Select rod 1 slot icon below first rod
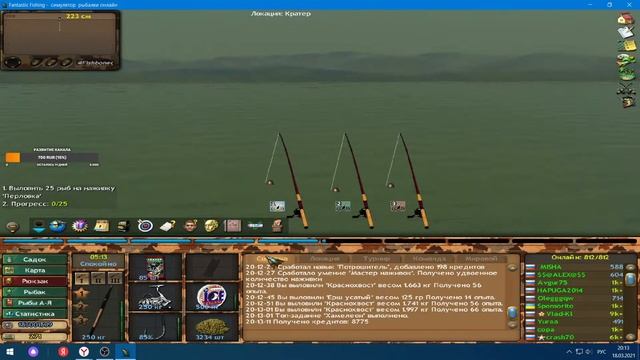 277,206
